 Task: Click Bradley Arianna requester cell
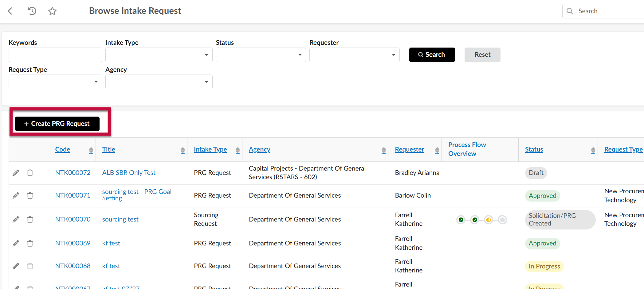click(x=417, y=173)
